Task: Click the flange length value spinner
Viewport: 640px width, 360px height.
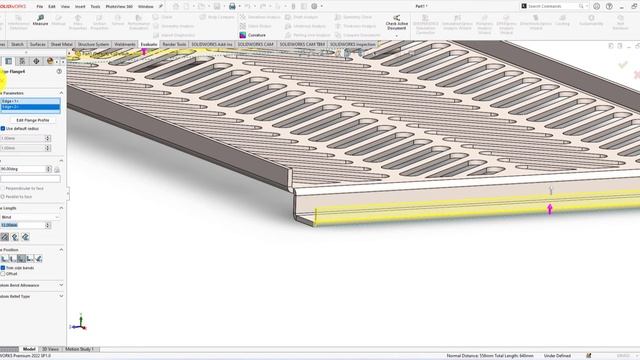Action: tap(48, 225)
